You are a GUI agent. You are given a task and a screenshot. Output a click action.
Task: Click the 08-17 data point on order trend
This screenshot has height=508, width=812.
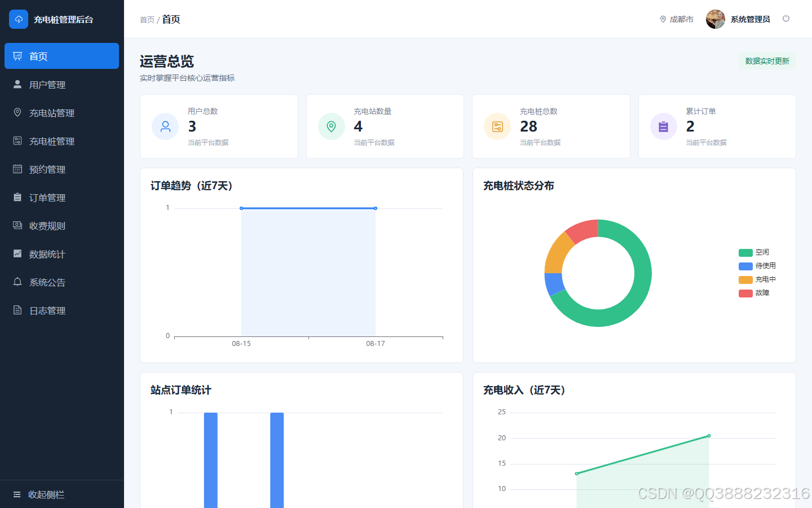click(376, 208)
